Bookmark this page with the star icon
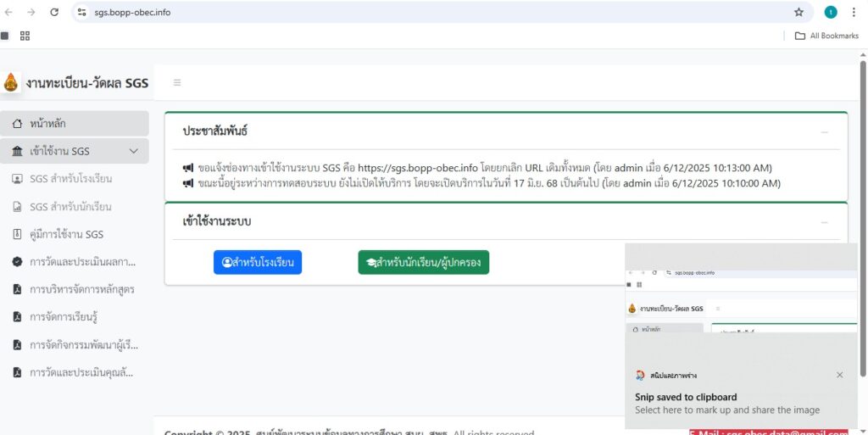The width and height of the screenshot is (868, 435). pyautogui.click(x=798, y=12)
